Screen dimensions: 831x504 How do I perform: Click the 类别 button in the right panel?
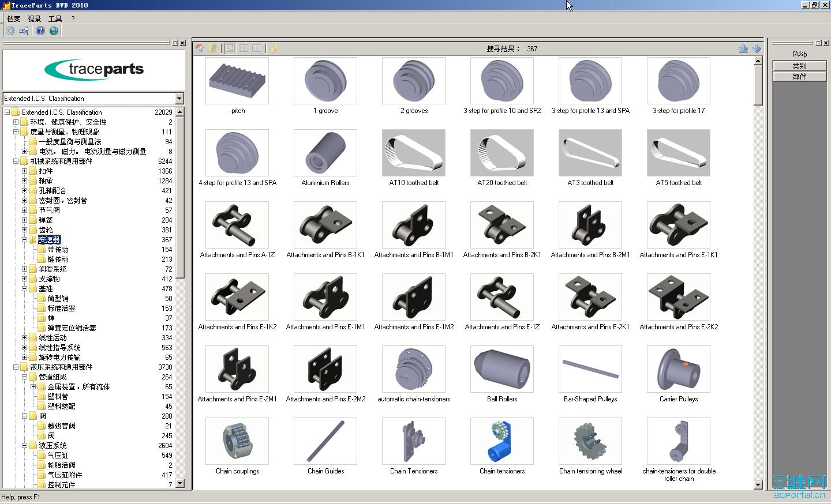pos(799,66)
